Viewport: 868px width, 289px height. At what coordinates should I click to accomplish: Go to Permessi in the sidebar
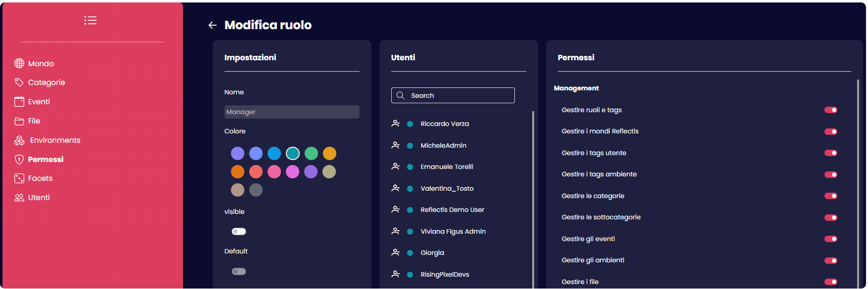tap(46, 160)
